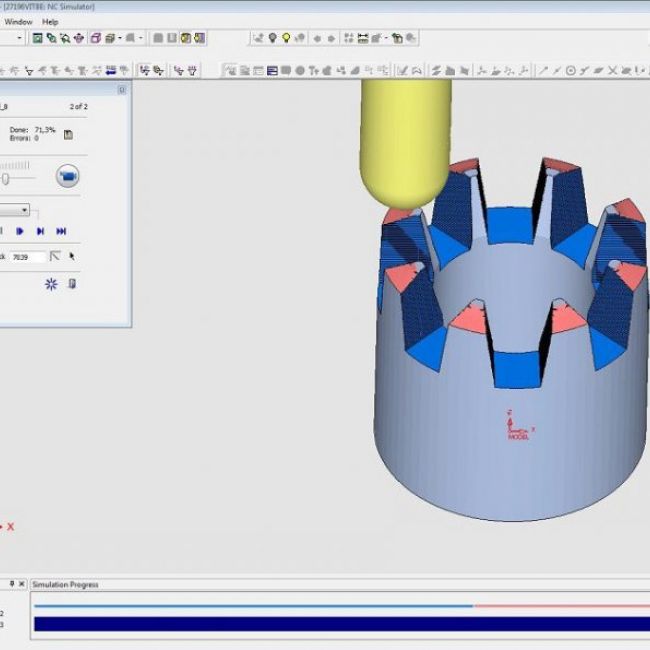Viewport: 650px width, 650px height.
Task: Click the exit door icon in simulator panel
Action: (x=72, y=284)
